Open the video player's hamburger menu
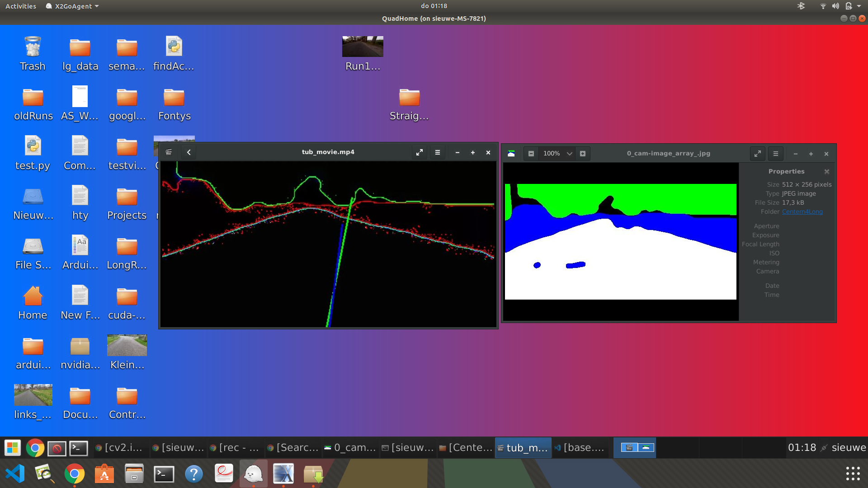 click(437, 152)
